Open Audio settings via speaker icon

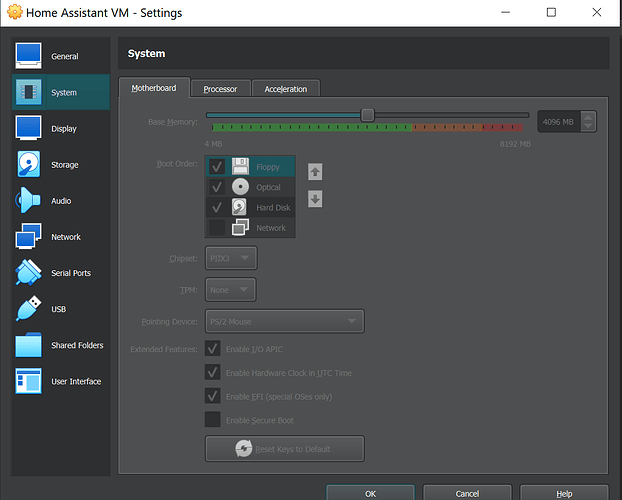[27, 200]
